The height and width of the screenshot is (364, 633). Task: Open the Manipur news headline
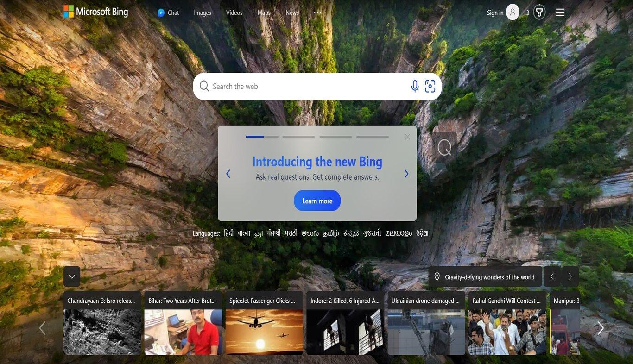(567, 301)
